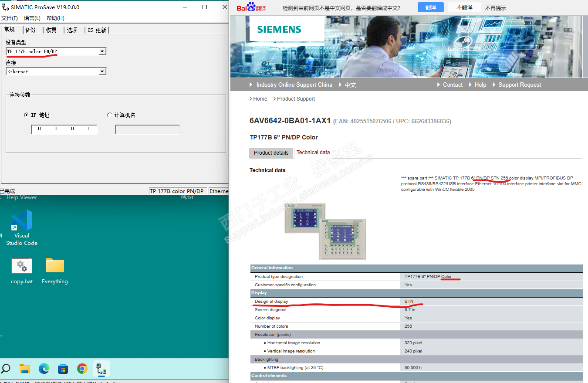
Task: Click the "5.7 in" screen diagonal value
Action: 410,310
